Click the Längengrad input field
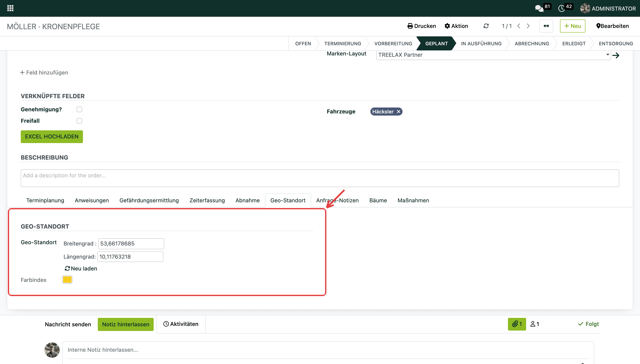Screen dimensions: 640x364 tap(130, 256)
